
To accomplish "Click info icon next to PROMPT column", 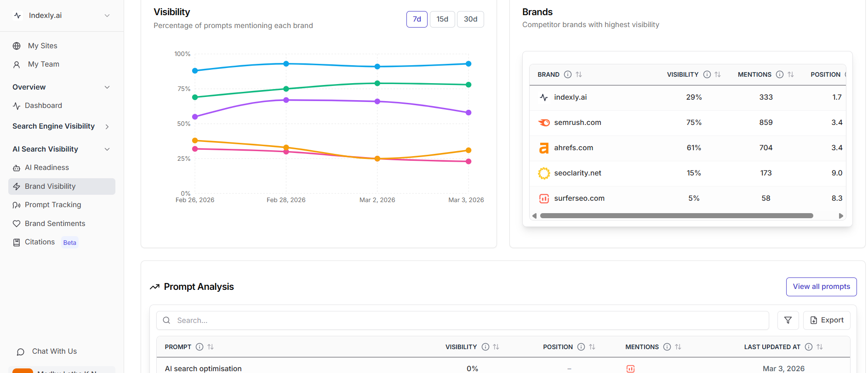I will 200,347.
